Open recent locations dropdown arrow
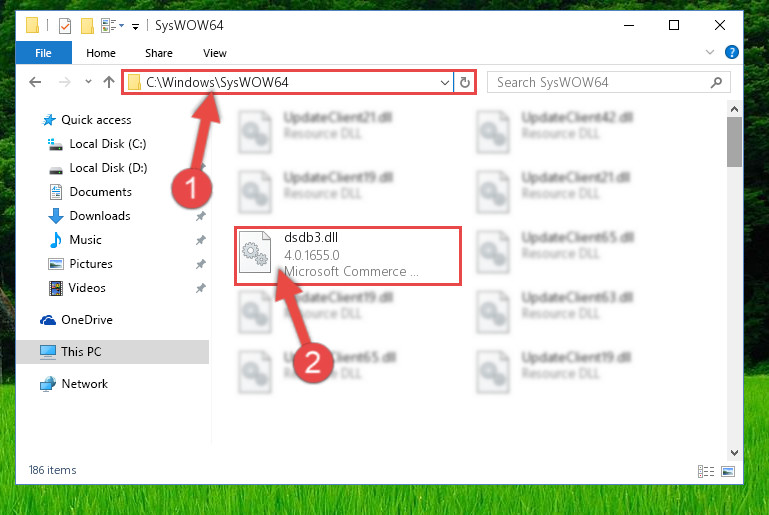Image resolution: width=769 pixels, height=515 pixels. tap(88, 82)
